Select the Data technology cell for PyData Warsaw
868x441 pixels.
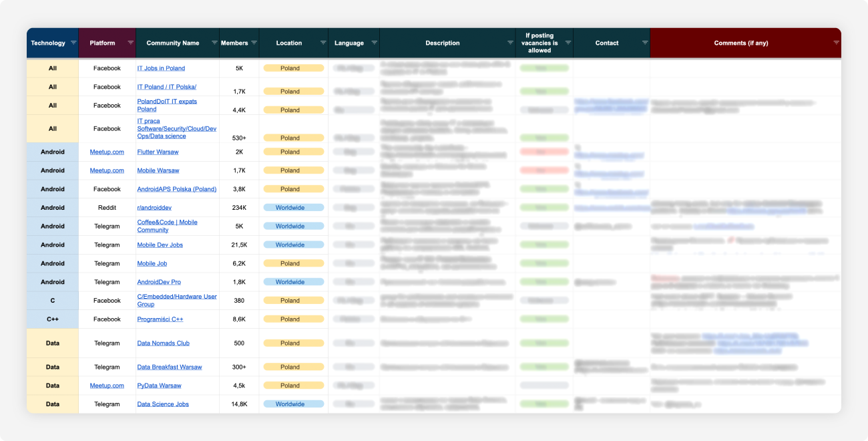pyautogui.click(x=53, y=386)
